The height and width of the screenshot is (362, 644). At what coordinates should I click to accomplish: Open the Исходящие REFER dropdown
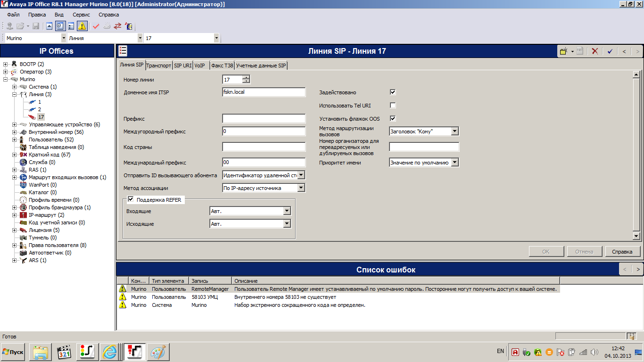pos(287,224)
